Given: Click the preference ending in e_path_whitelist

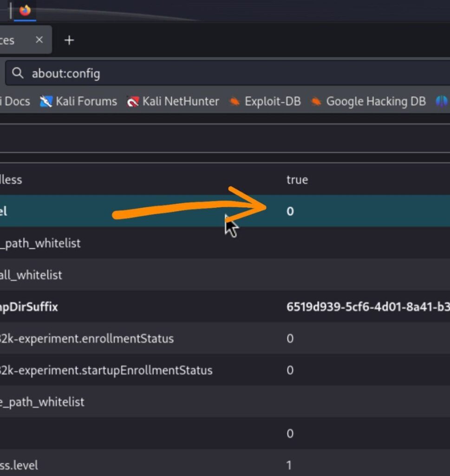Looking at the screenshot, I should click(42, 402).
